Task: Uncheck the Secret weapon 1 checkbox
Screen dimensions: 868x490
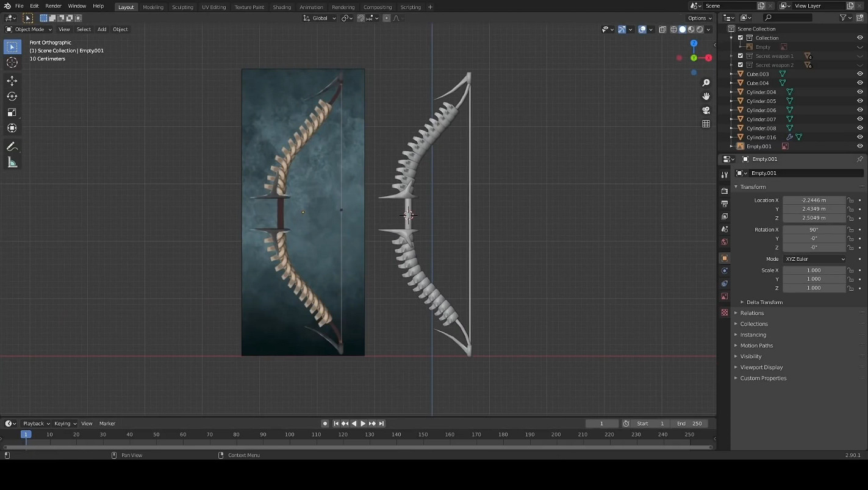Action: [x=741, y=56]
